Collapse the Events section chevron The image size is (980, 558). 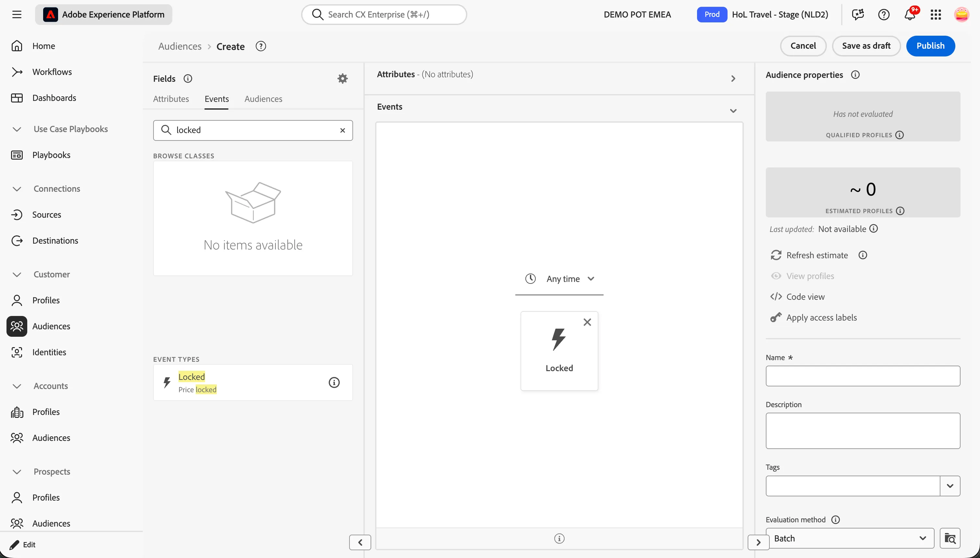[x=733, y=111]
